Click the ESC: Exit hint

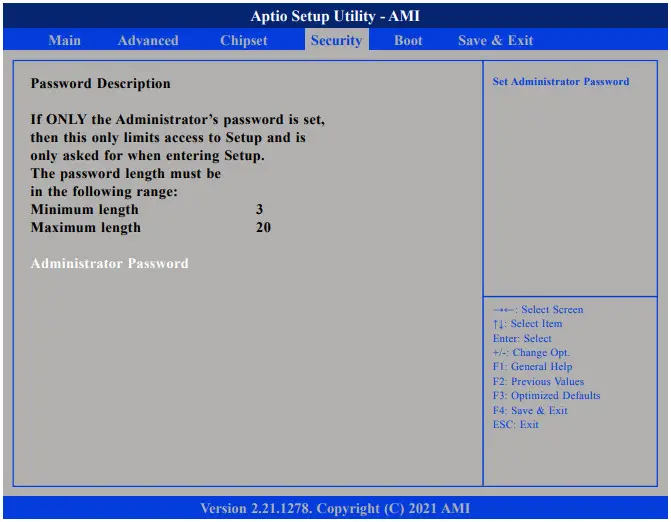(516, 424)
